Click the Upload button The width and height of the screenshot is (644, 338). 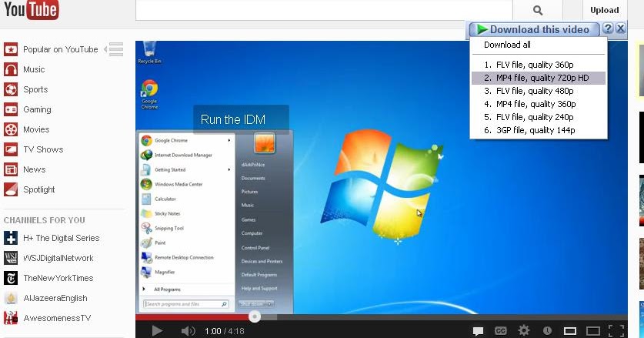604,10
